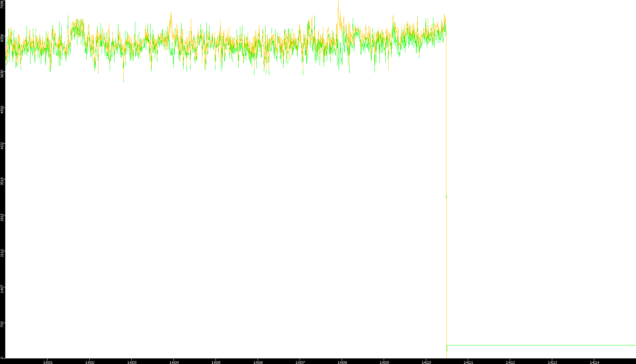Screen dimensions: 636x364
Task: Click the 14:11 time axis label
Action: [468, 362]
